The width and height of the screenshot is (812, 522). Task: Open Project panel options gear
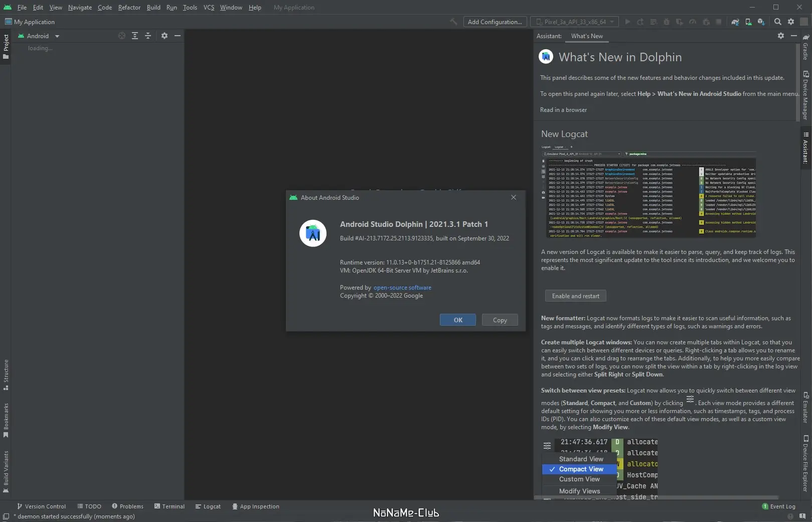click(165, 36)
